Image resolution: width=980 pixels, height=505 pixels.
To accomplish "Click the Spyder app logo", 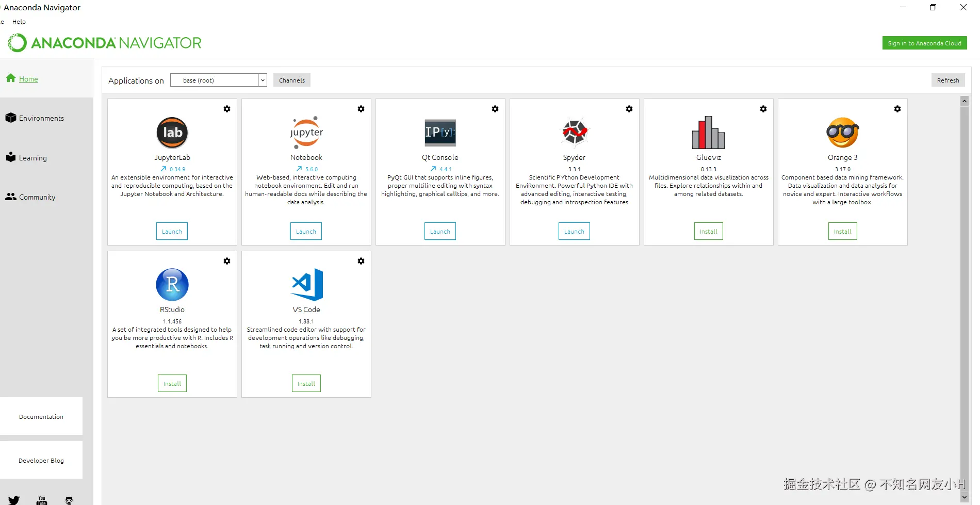I will coord(575,133).
